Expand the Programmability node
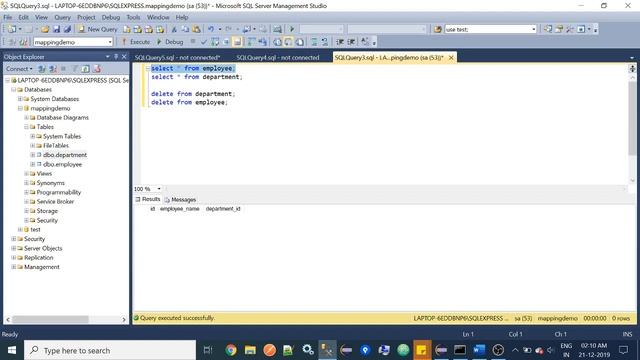Screen dimensions: 640x360 click(x=26, y=192)
